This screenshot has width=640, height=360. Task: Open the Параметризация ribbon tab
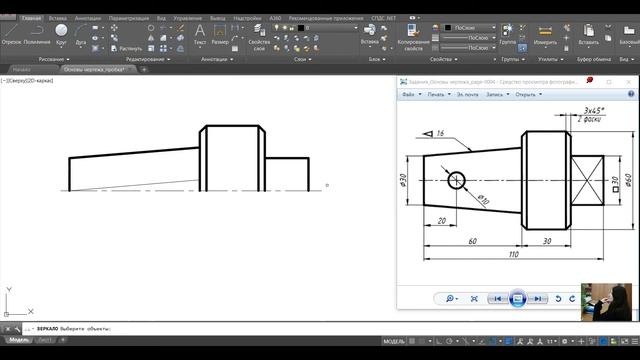129,18
